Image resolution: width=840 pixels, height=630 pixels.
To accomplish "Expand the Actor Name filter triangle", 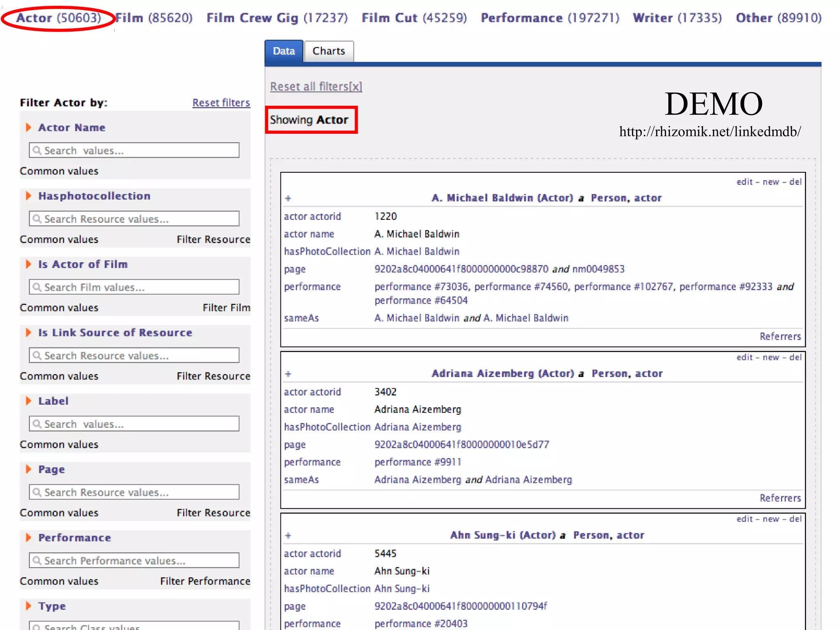I will click(x=28, y=128).
